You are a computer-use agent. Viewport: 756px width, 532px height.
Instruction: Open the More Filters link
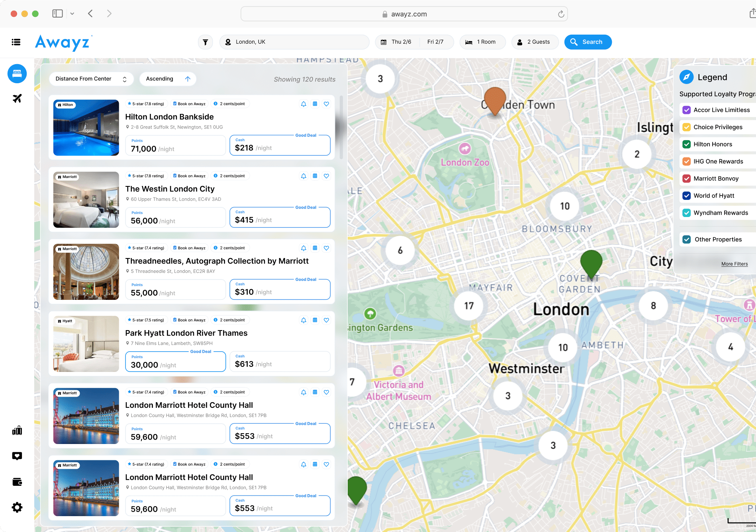[x=734, y=264]
